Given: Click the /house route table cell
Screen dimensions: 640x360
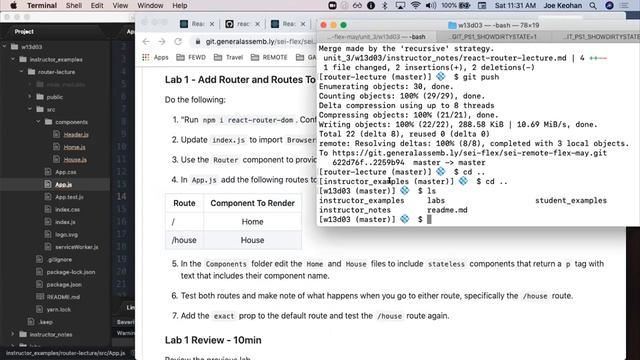Looking at the screenshot, I should click(x=184, y=240).
